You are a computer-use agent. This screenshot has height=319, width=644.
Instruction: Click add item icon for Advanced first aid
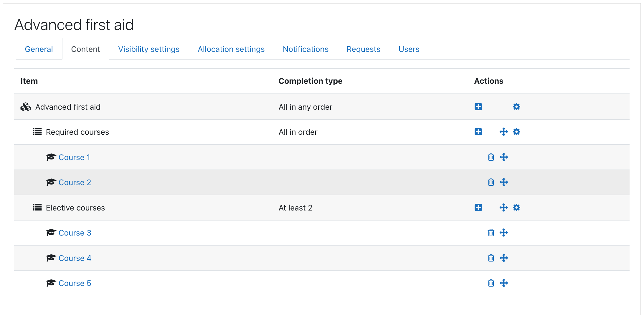(x=478, y=107)
